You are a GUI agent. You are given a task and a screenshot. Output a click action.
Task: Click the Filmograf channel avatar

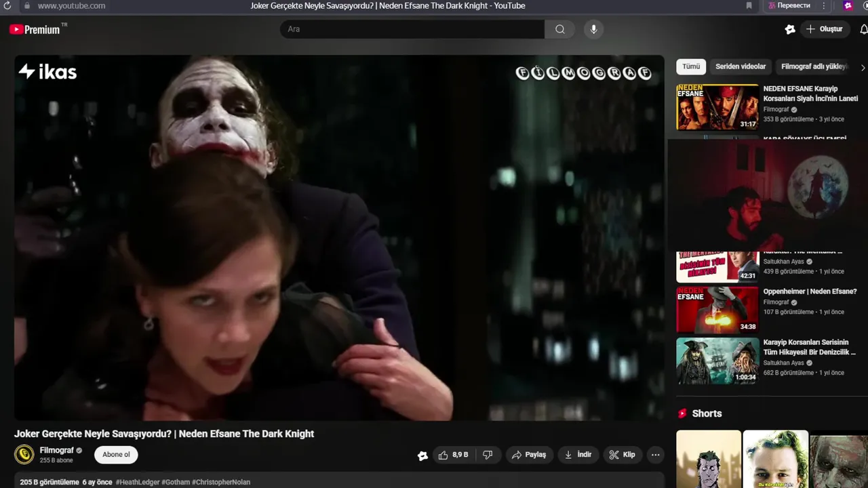[24, 454]
